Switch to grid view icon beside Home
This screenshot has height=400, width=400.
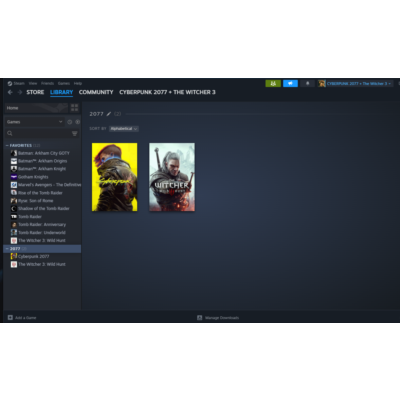pos(74,108)
